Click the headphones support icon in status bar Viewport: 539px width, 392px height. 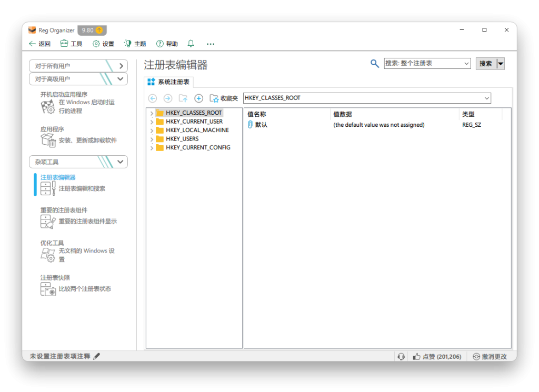tap(401, 356)
